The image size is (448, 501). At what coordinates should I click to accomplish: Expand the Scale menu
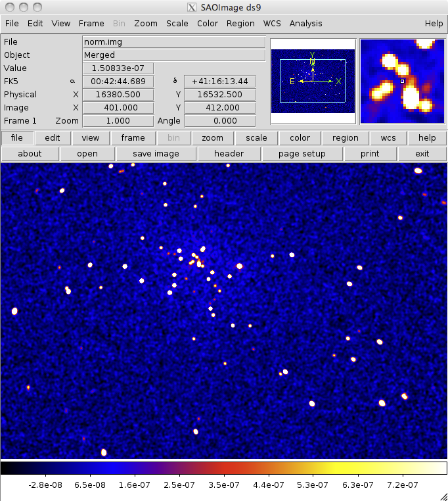tap(177, 23)
